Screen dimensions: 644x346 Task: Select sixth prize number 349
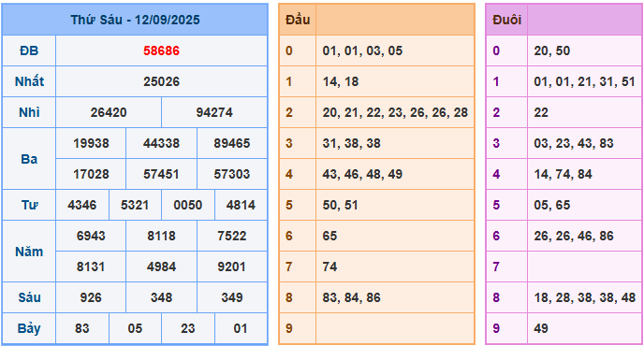232,297
